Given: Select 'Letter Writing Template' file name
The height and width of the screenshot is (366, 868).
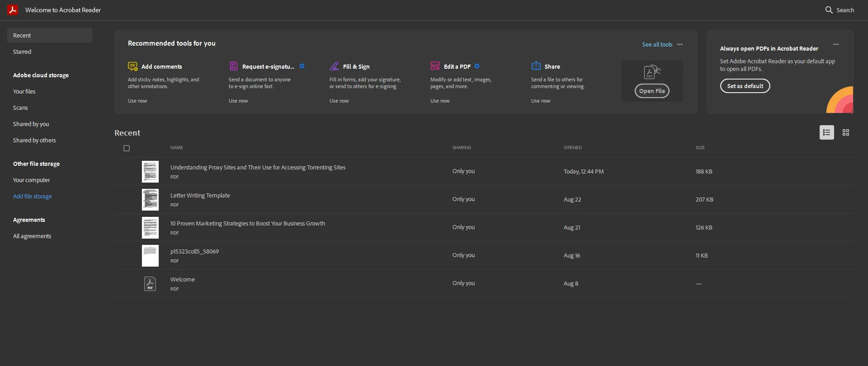Looking at the screenshot, I should (200, 195).
